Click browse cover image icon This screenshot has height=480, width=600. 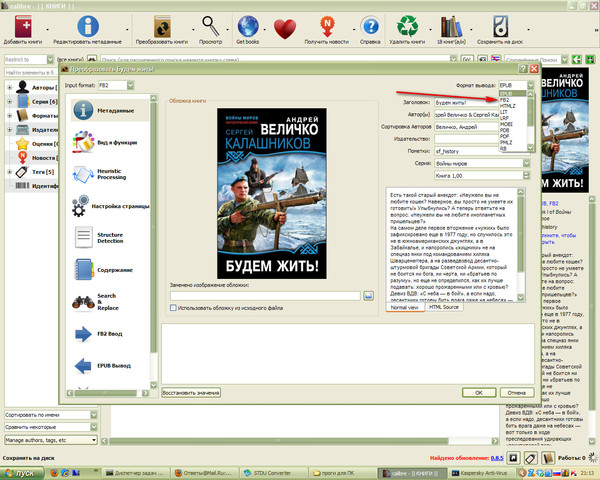[368, 296]
